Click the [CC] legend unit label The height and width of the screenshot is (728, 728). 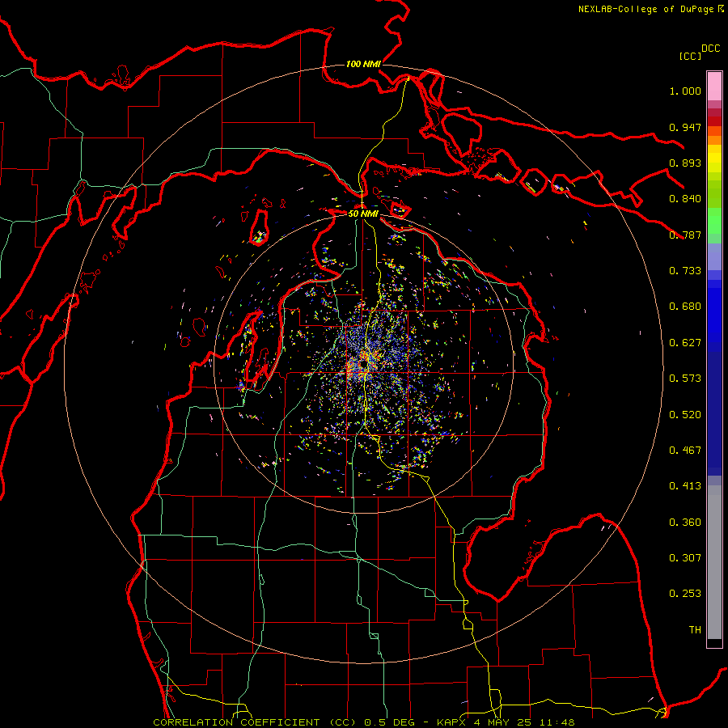click(x=691, y=56)
